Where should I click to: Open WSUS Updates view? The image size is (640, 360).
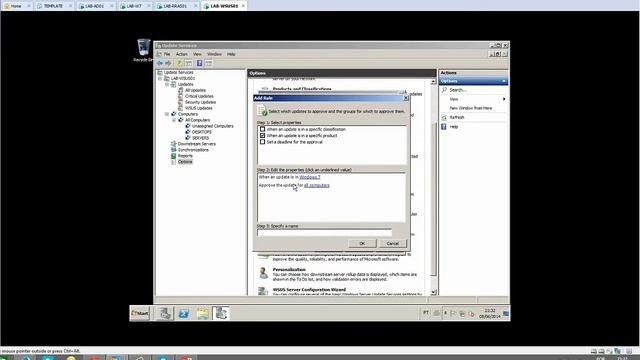coord(199,108)
